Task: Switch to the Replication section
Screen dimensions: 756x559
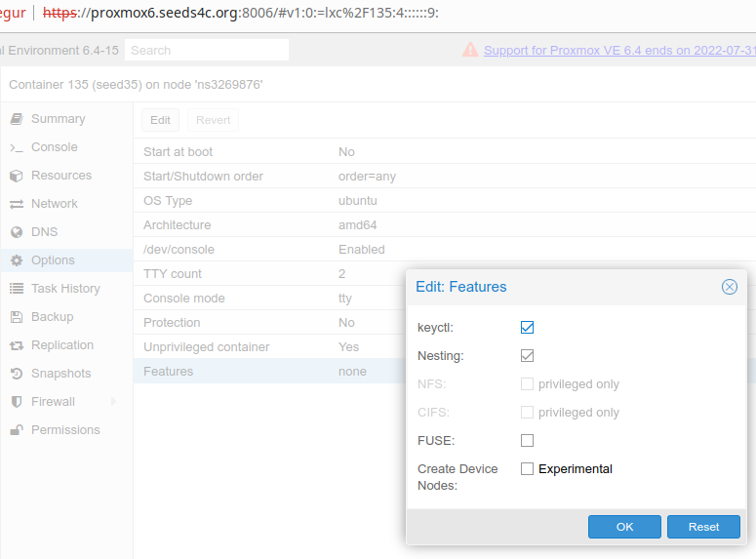Action: pos(62,345)
